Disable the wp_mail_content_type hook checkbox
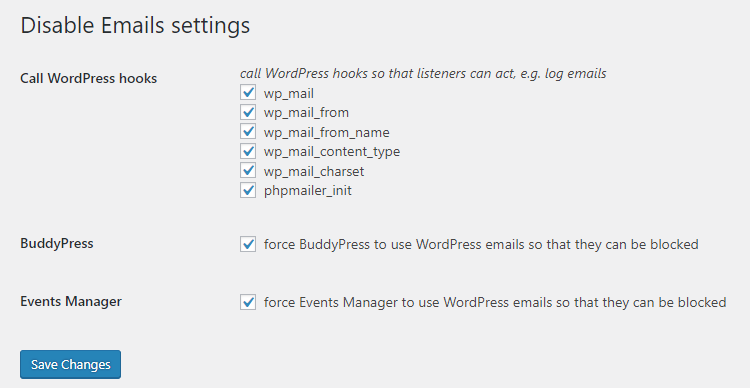 click(x=248, y=151)
